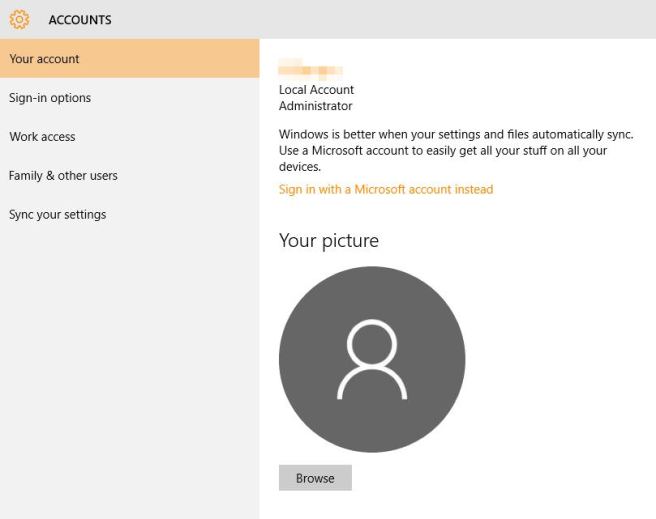Image resolution: width=656 pixels, height=519 pixels.
Task: Click Sign in with a Microsoft account instead
Action: coord(385,189)
